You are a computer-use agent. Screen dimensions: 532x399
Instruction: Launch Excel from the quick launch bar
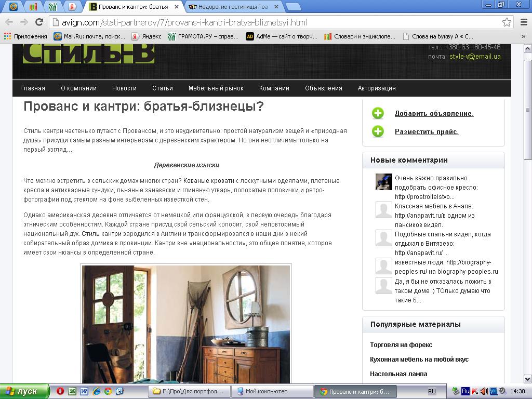pyautogui.click(x=72, y=391)
